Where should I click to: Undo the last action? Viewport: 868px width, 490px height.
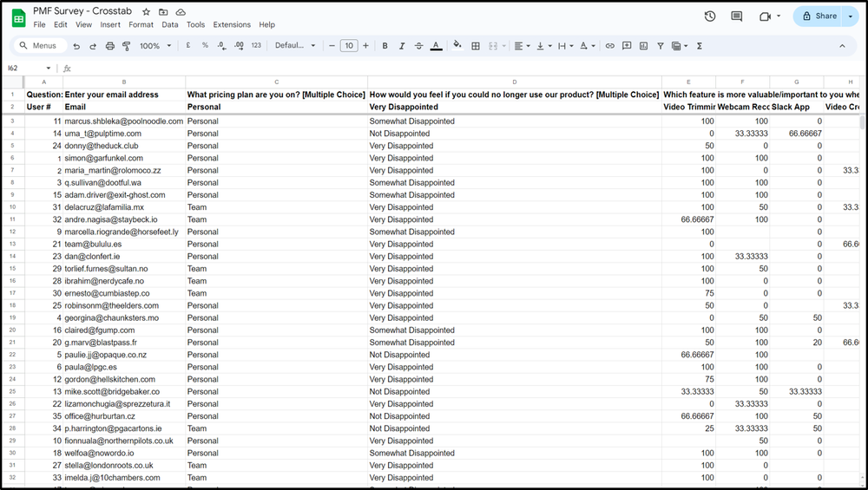(x=76, y=46)
